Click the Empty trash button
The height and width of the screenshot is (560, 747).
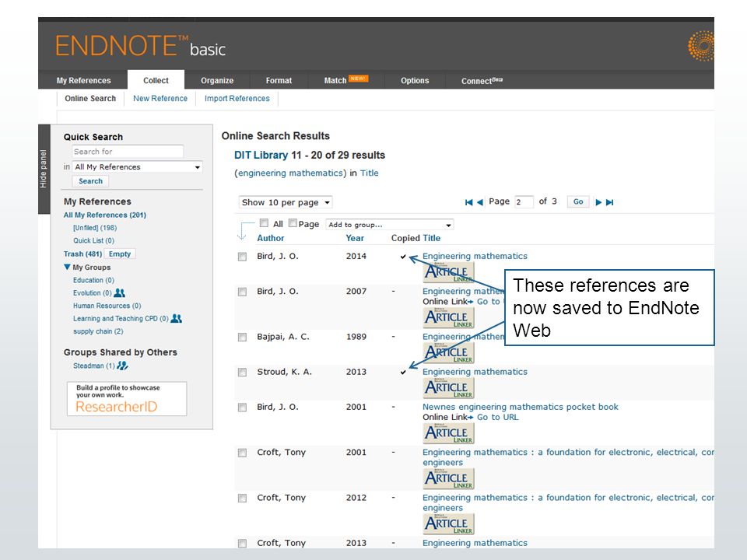coord(120,254)
